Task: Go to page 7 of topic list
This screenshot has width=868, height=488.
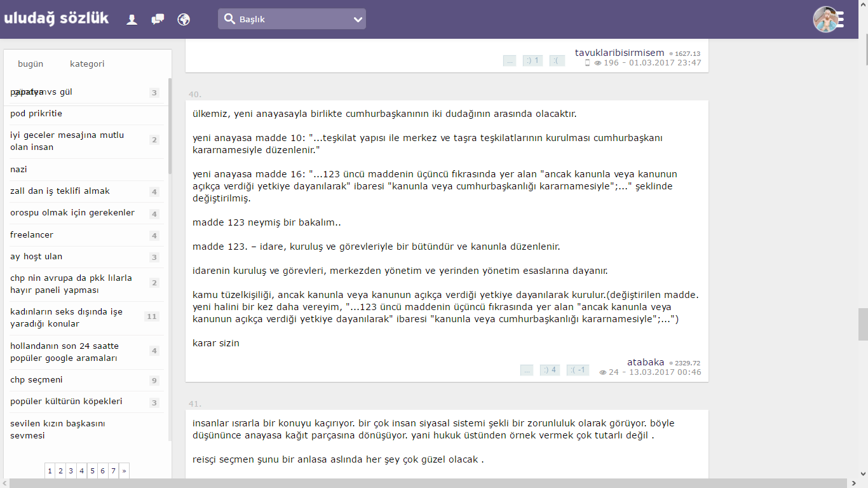Action: point(113,471)
